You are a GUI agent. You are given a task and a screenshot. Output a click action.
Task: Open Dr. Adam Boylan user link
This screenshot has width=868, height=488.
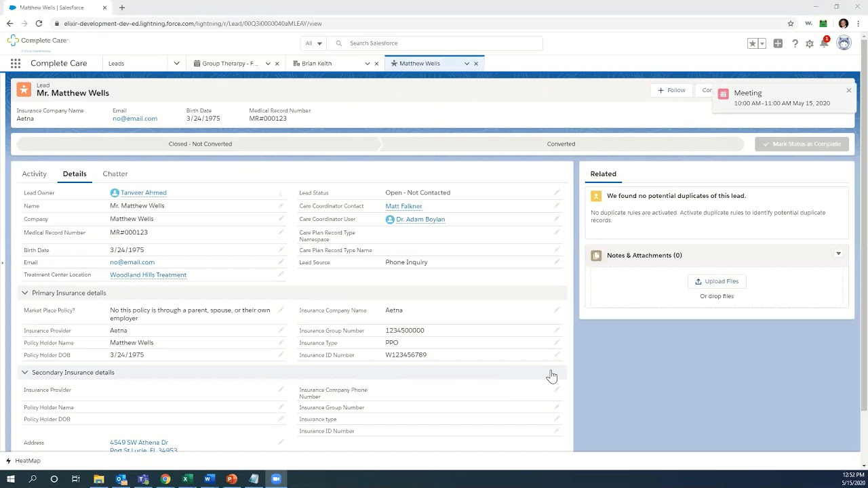pos(420,220)
